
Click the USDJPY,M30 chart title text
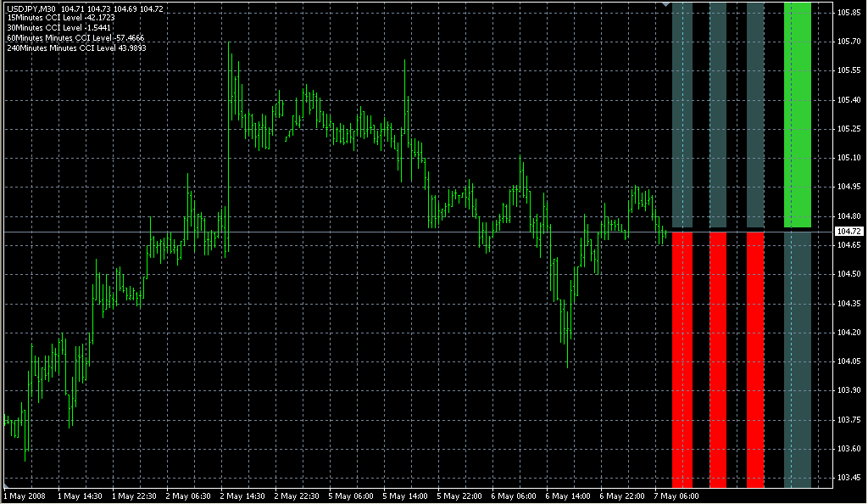(31, 8)
